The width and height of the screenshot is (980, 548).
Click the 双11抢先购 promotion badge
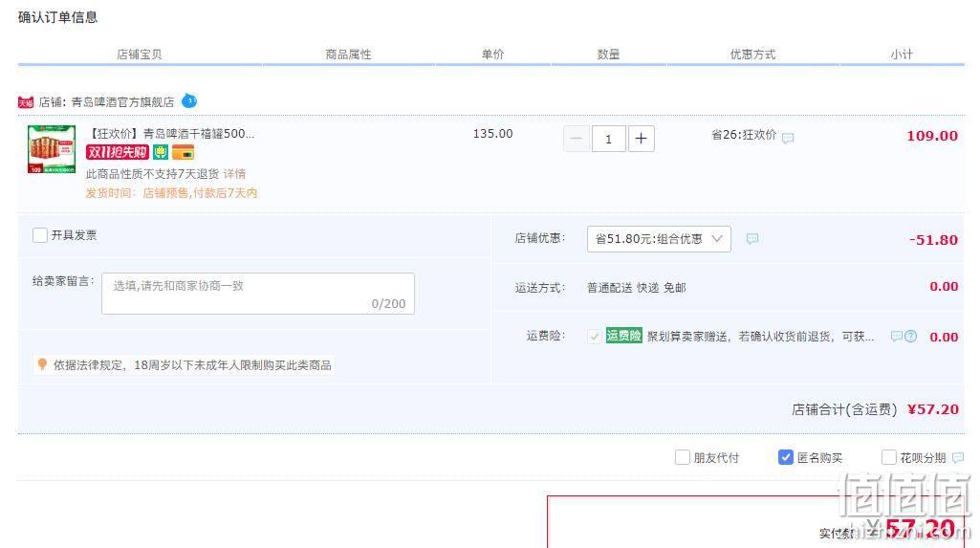(x=118, y=152)
